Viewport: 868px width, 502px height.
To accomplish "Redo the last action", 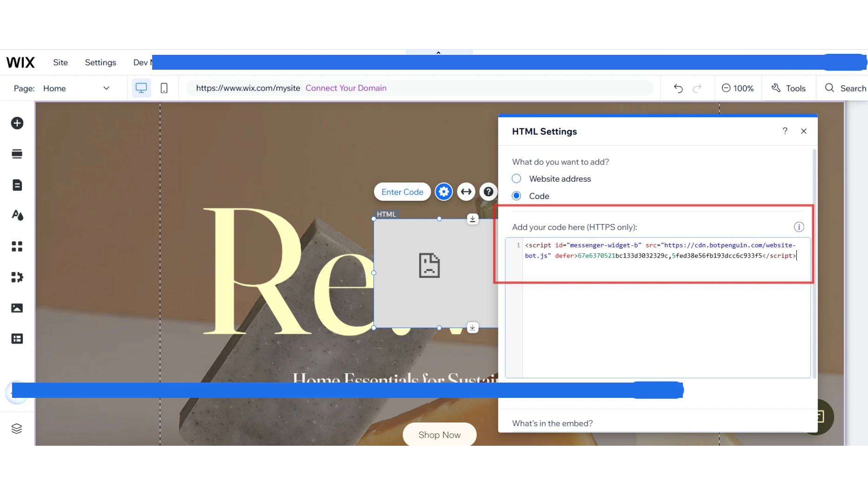I will tap(697, 88).
